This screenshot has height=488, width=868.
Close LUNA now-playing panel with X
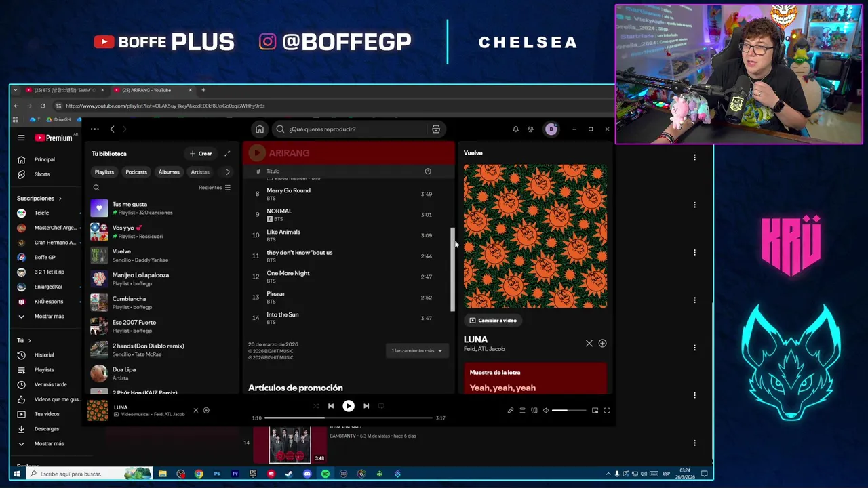(589, 344)
